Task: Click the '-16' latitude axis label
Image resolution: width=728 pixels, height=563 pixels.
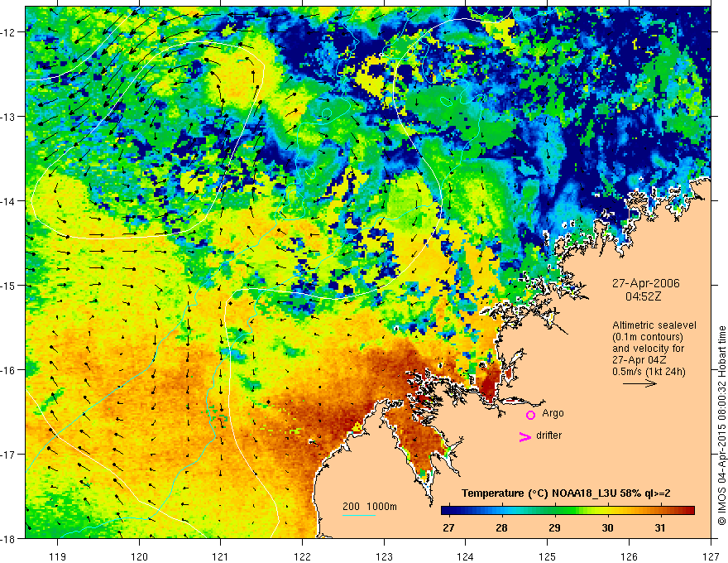Action: 9,370
